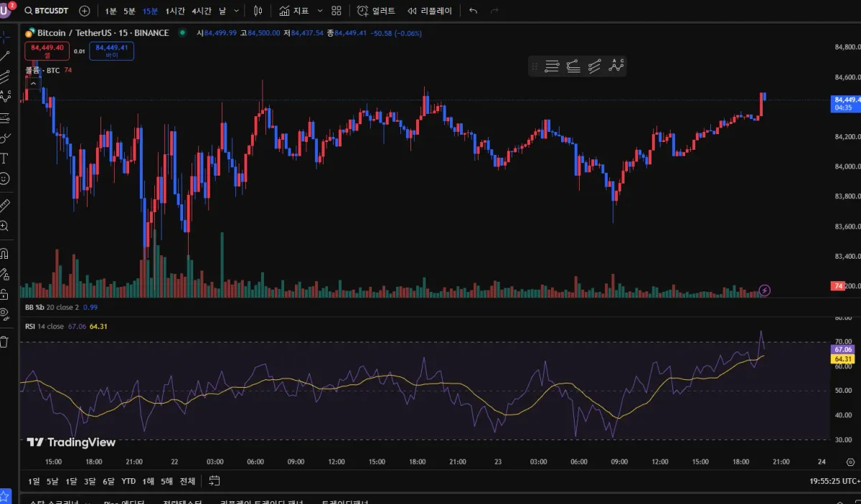Expand the time interval dropdown arrow

[237, 11]
